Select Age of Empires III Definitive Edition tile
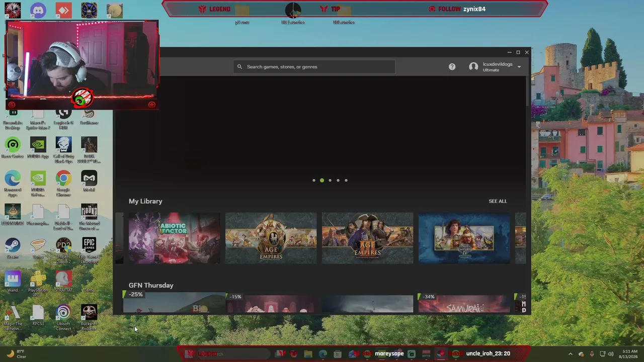644x362 pixels. (x=367, y=238)
